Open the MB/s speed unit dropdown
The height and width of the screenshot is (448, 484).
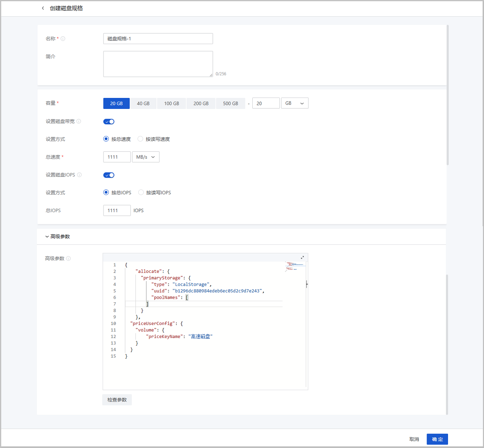[146, 157]
